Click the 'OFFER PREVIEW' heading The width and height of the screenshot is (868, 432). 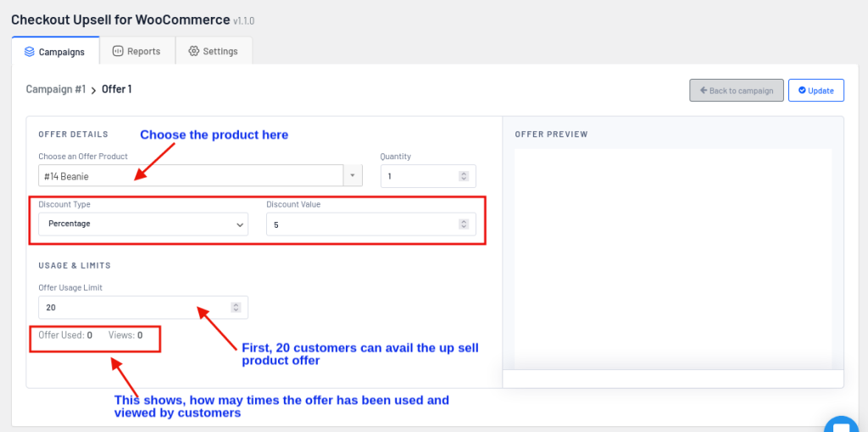click(x=551, y=135)
